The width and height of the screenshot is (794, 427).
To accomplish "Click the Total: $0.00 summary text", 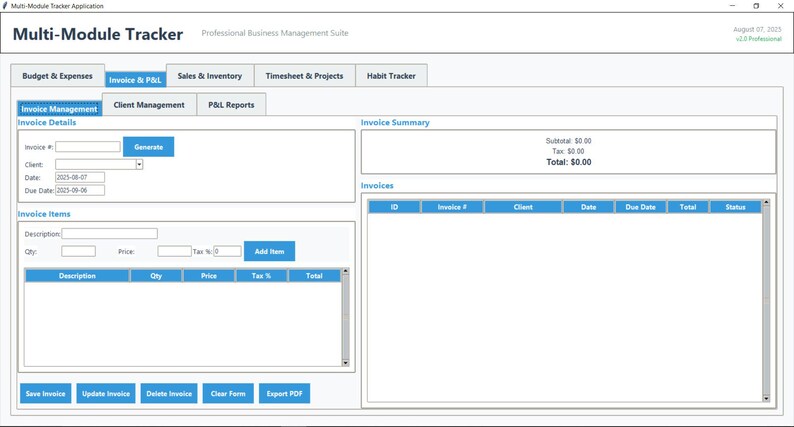I will click(569, 162).
